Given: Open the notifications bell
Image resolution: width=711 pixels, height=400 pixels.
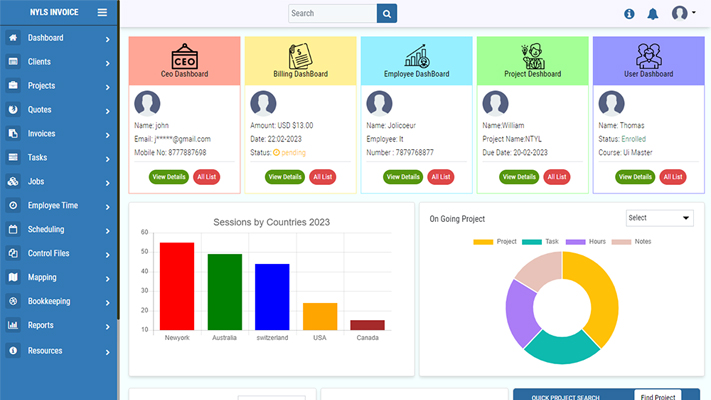Looking at the screenshot, I should 653,14.
